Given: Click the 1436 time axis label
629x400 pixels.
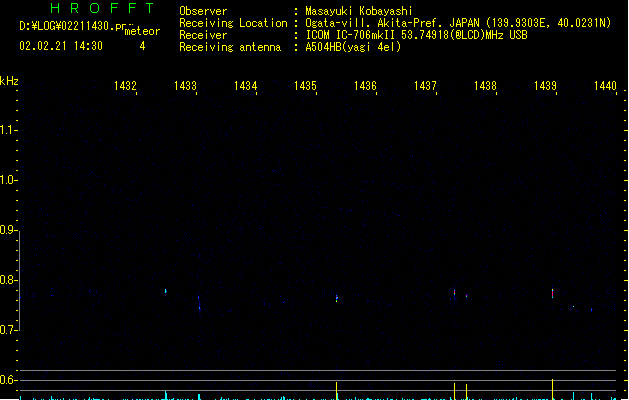Looking at the screenshot, I should (365, 86).
